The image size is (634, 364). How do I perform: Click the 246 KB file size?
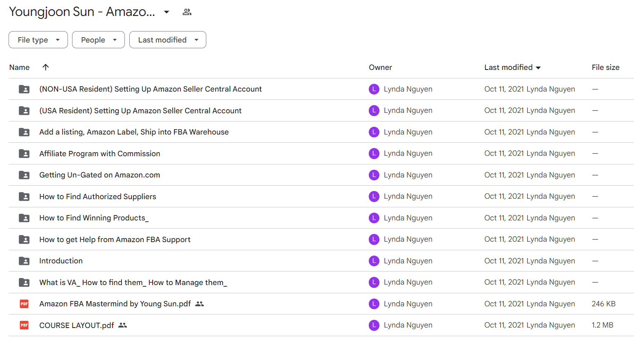[x=603, y=304]
